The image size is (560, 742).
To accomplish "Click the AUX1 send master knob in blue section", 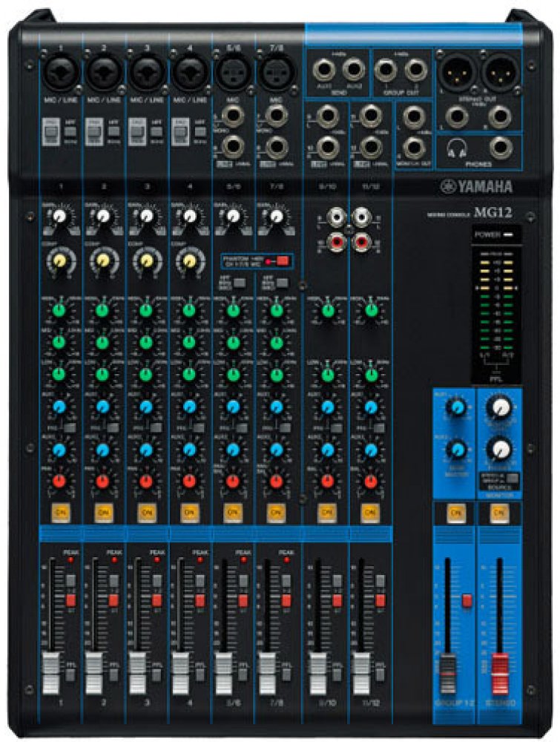I will coord(458,406).
